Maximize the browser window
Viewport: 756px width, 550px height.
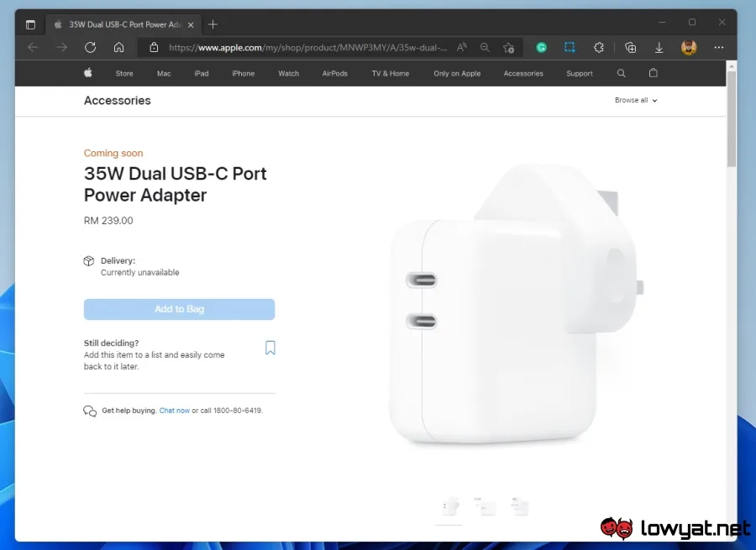(692, 22)
